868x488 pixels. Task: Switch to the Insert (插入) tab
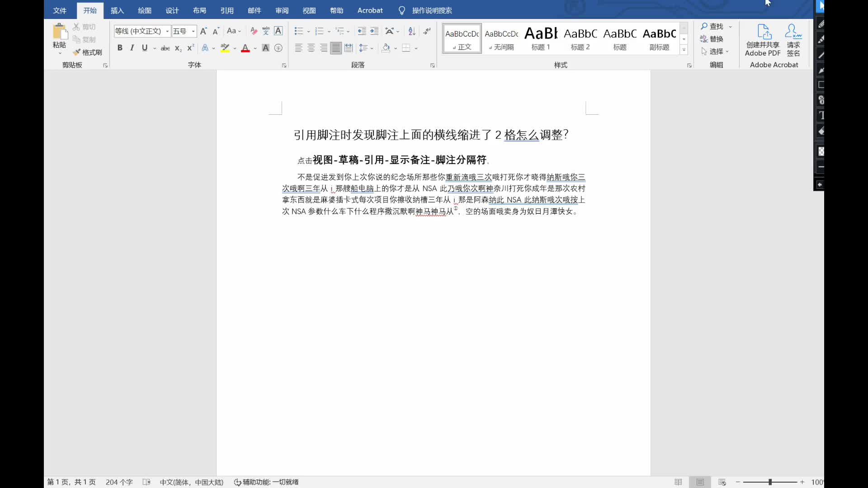click(x=117, y=10)
